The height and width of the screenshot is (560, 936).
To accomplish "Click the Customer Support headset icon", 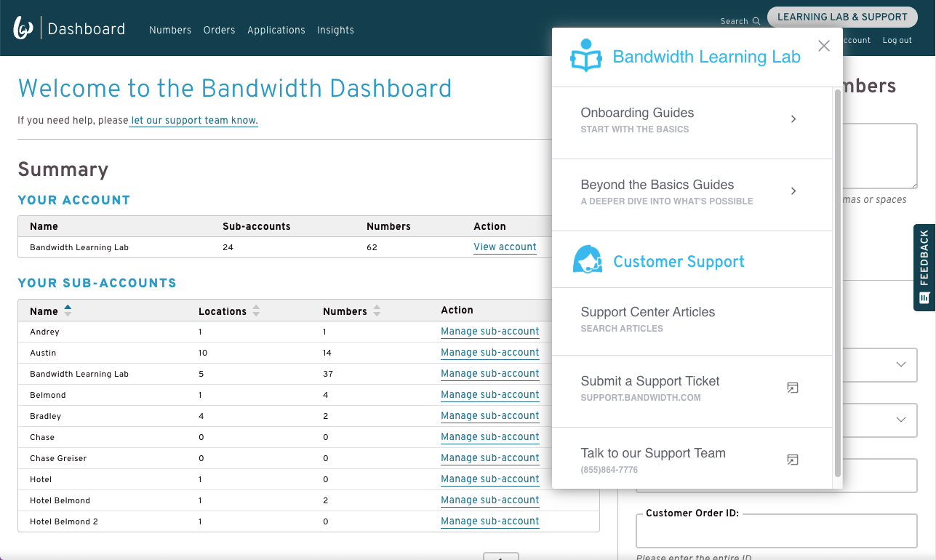I will click(588, 260).
